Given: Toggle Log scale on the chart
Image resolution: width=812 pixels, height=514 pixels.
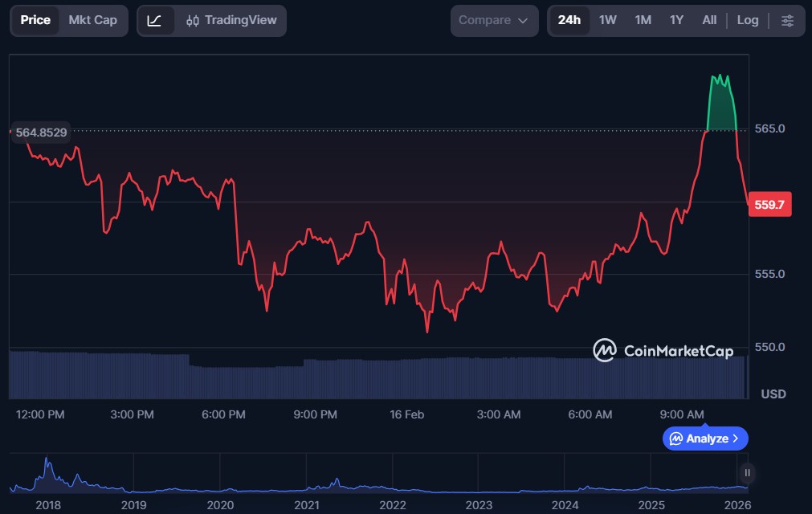Looking at the screenshot, I should click(x=747, y=21).
